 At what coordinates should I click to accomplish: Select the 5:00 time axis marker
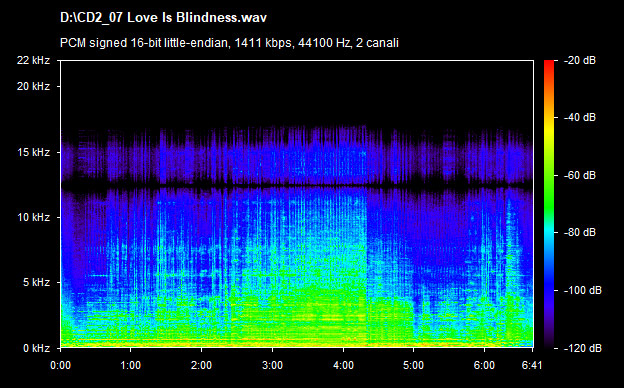point(413,365)
